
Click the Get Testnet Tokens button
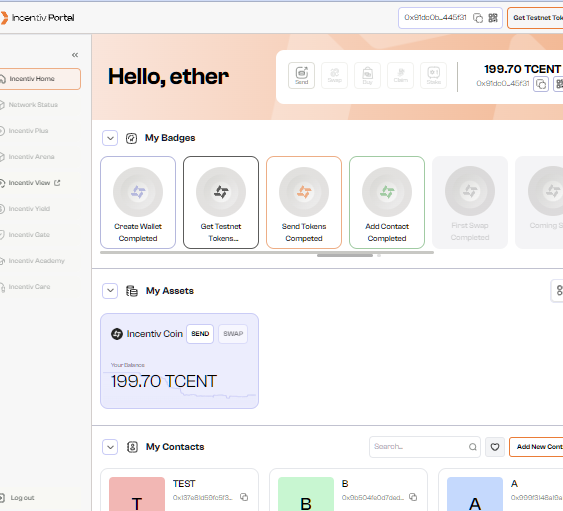coord(535,18)
